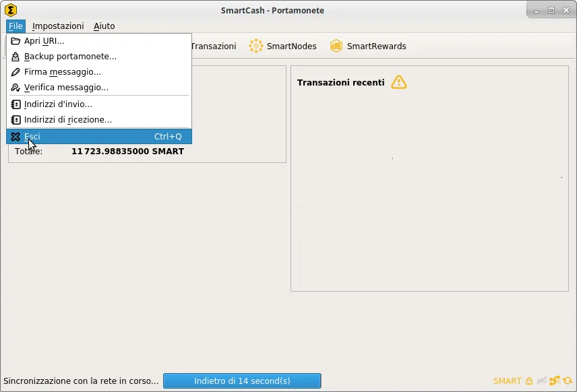Open the SmartRewards tab
Screen dimensions: 577x392
point(368,46)
